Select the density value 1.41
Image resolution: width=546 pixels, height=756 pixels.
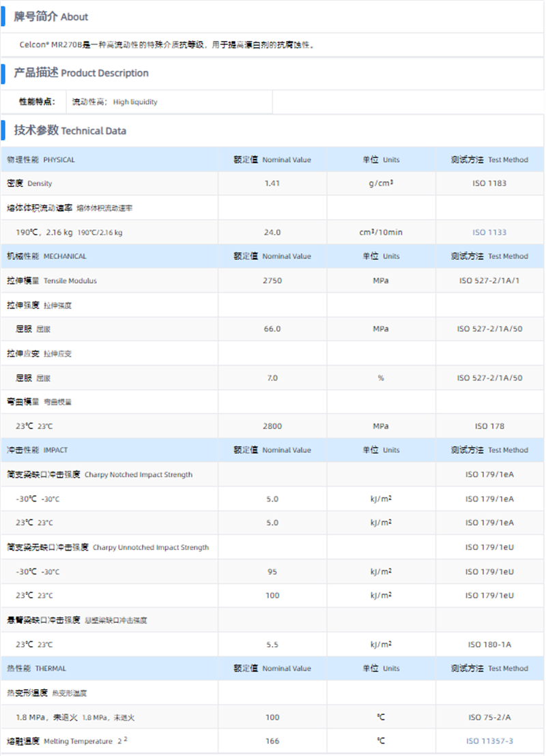tap(272, 184)
